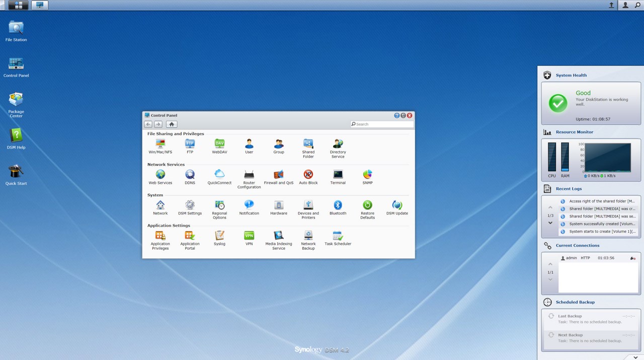The image size is (644, 360).
Task: Open FTP settings in Control Panel
Action: (190, 147)
